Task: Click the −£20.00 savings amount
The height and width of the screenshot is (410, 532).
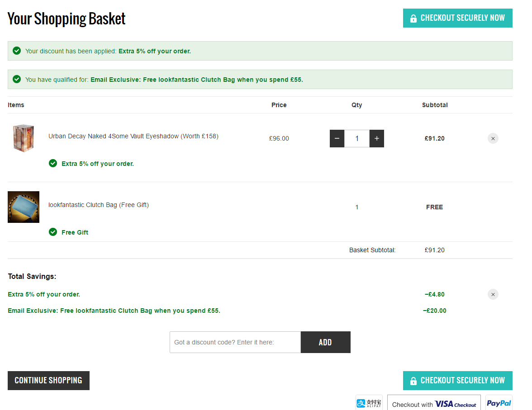Action: coord(435,311)
